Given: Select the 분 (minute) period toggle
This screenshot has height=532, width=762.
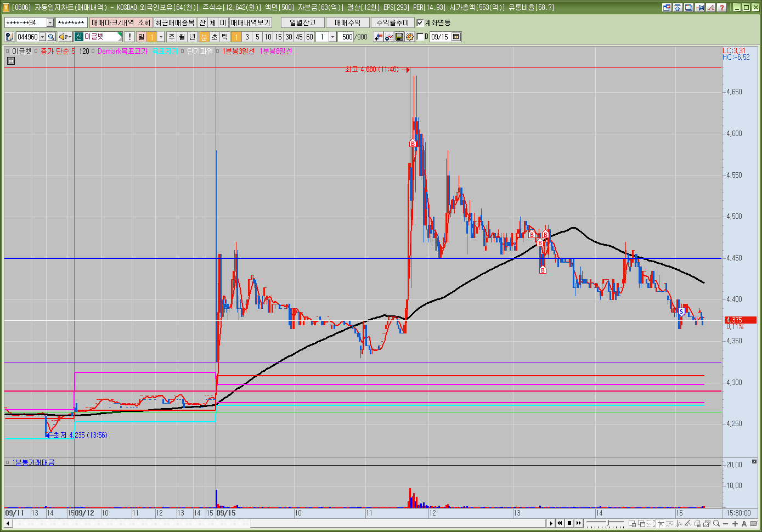Looking at the screenshot, I should (204, 37).
